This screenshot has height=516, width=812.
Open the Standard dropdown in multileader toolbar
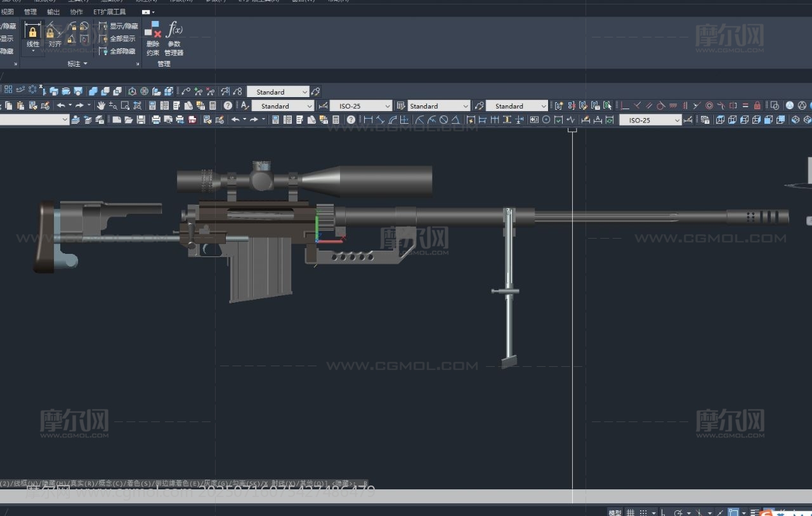[x=278, y=92]
